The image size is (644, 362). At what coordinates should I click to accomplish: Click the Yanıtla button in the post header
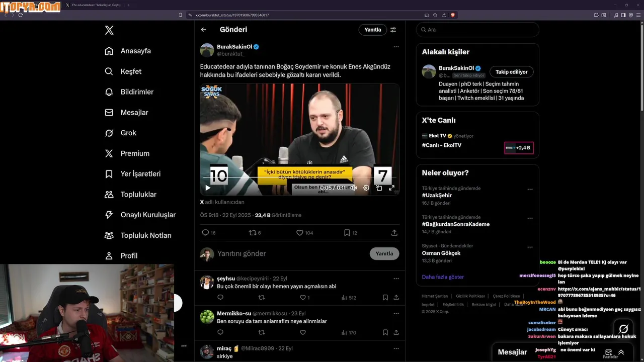373,30
